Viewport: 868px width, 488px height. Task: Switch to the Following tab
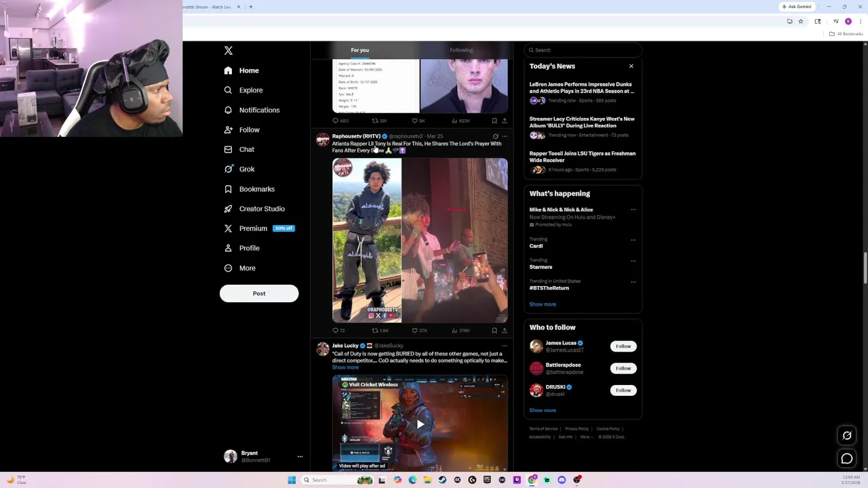click(461, 50)
